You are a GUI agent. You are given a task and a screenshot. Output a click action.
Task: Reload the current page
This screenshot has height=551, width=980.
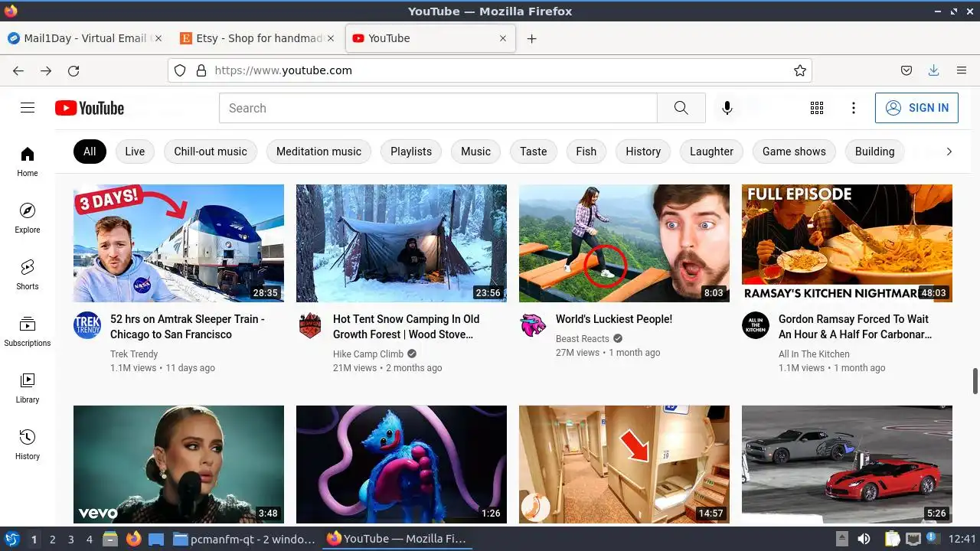point(73,70)
